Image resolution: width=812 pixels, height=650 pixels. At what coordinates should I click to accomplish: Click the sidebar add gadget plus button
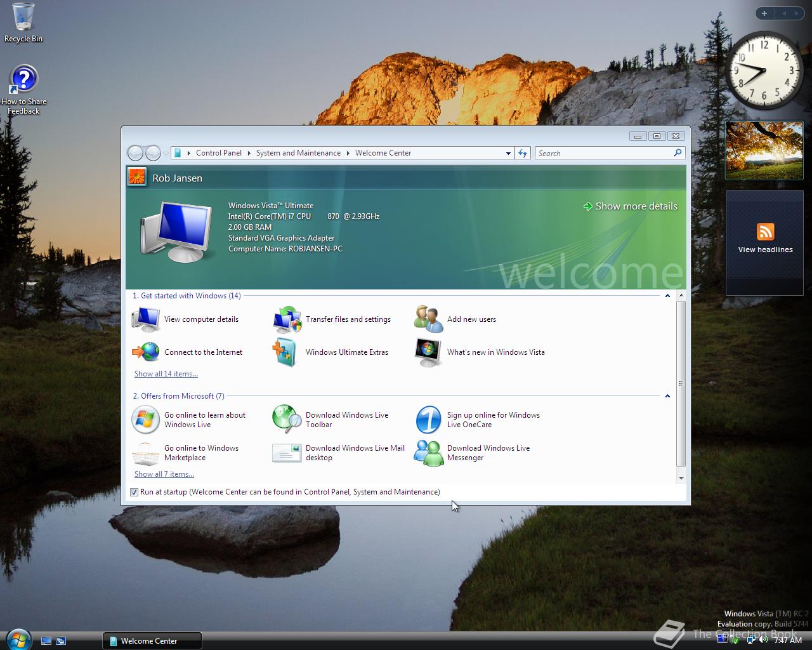pyautogui.click(x=764, y=13)
